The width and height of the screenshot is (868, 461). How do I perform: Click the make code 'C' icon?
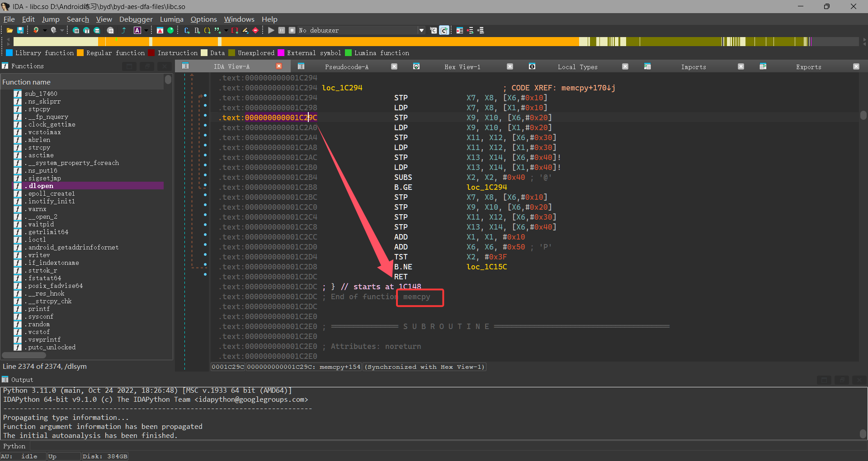[187, 30]
